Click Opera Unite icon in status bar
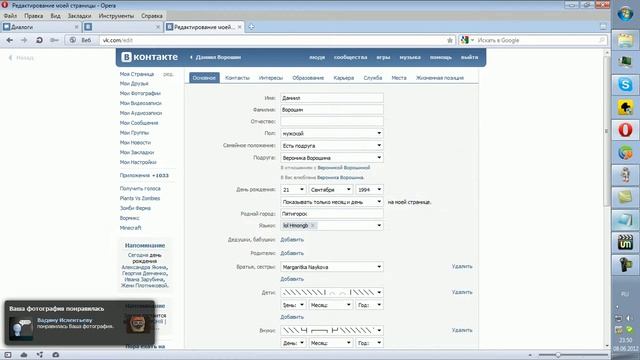640x360 pixels. tap(40, 355)
